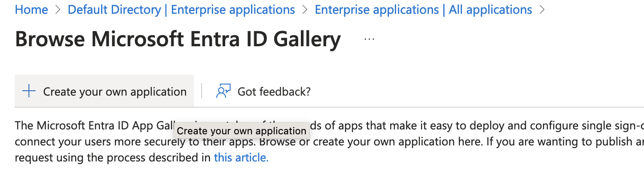Follow the "this article." hyperlink
Image resolution: width=644 pixels, height=181 pixels.
coord(241,157)
